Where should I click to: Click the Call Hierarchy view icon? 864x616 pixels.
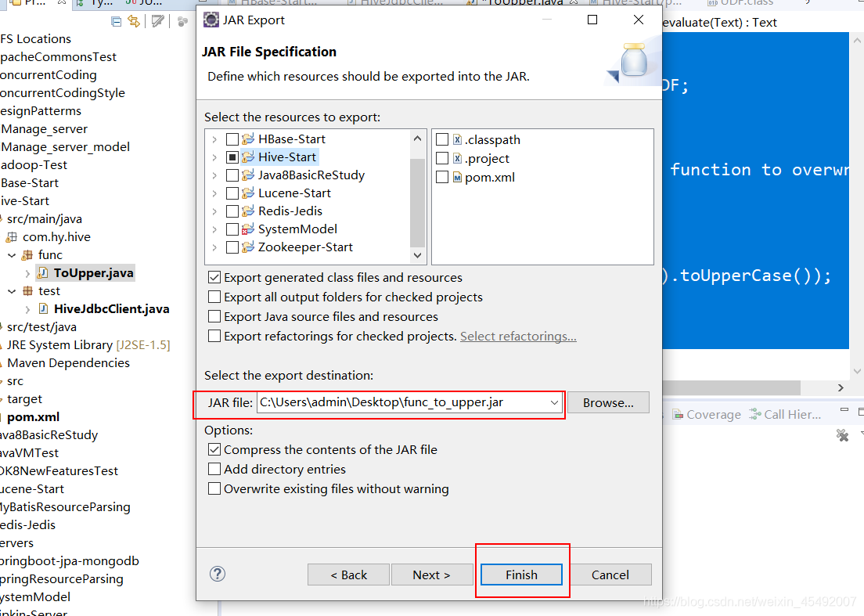click(x=755, y=414)
